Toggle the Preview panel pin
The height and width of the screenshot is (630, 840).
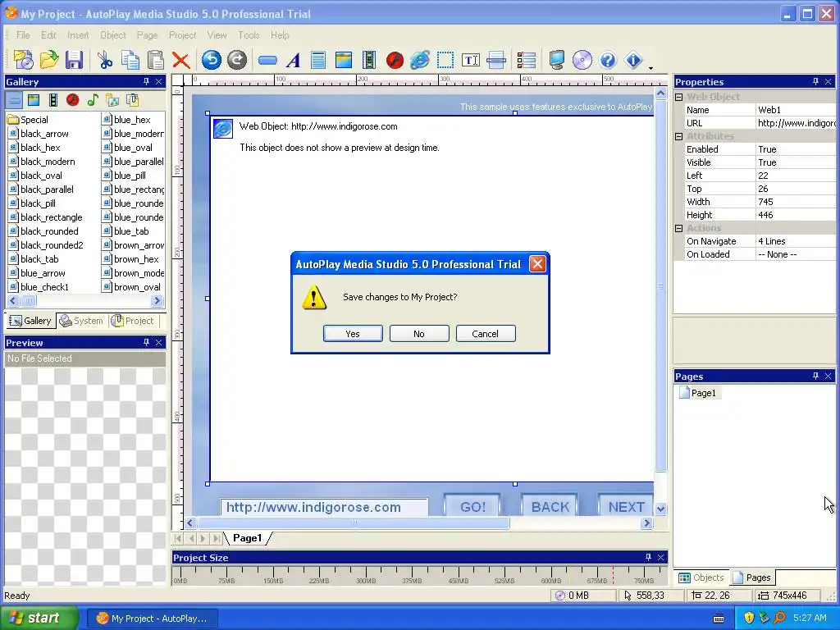pos(146,342)
